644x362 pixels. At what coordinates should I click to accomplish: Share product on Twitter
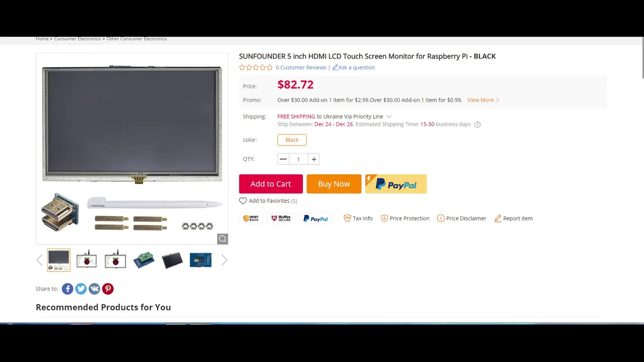click(81, 289)
